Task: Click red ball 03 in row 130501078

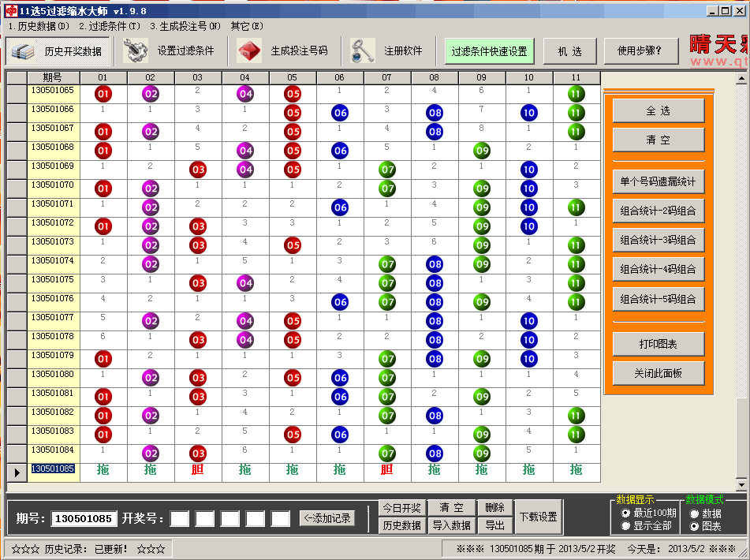Action: coord(197,340)
